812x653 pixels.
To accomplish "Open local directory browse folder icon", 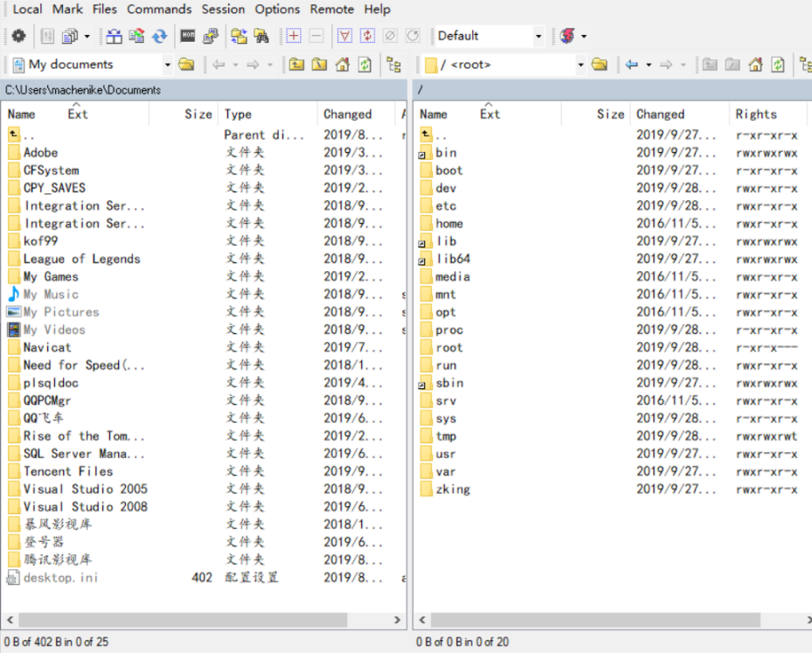I will tap(186, 64).
